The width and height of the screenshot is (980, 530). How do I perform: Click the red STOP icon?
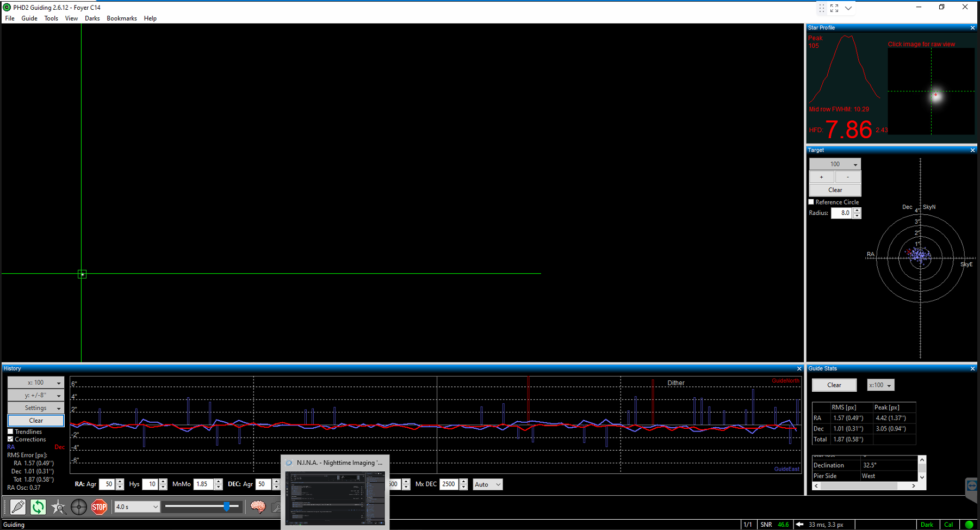pyautogui.click(x=99, y=507)
